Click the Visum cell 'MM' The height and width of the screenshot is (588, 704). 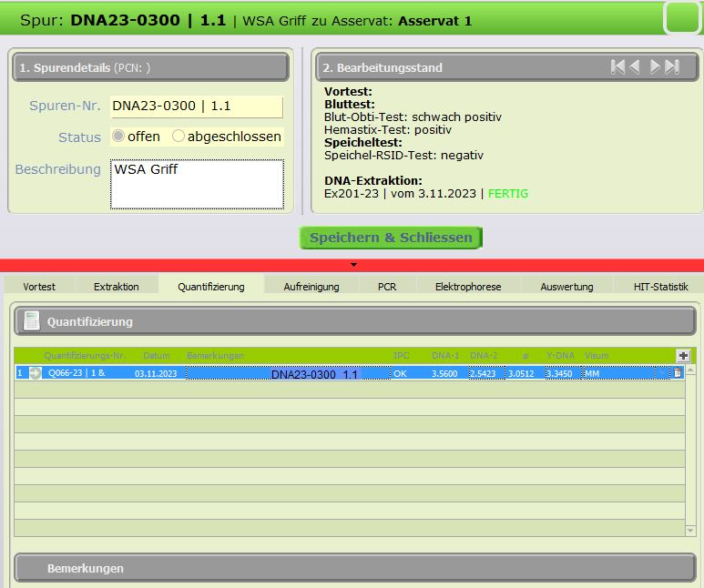tap(618, 373)
